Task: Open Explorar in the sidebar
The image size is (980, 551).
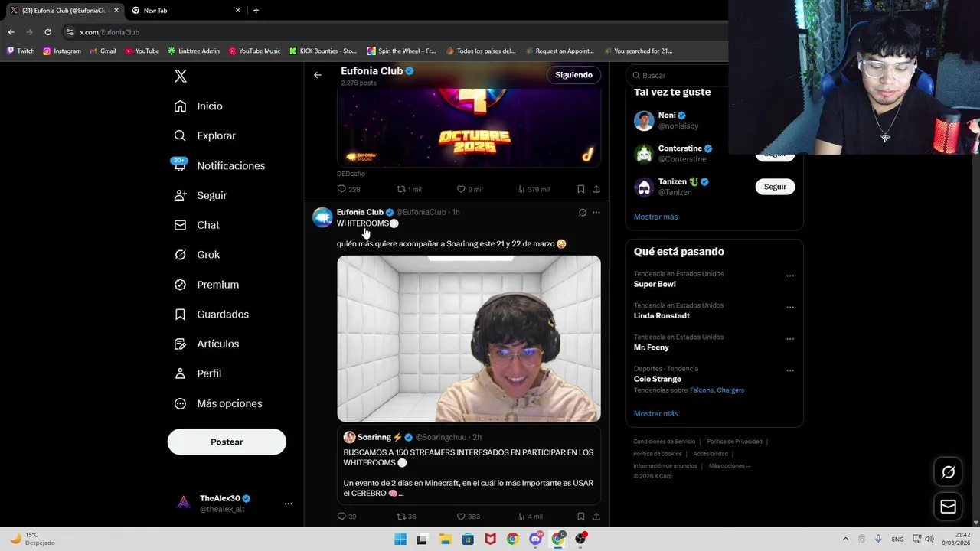Action: [204, 135]
